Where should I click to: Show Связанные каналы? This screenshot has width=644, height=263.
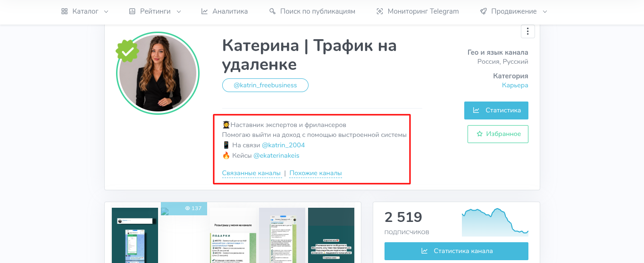click(251, 173)
